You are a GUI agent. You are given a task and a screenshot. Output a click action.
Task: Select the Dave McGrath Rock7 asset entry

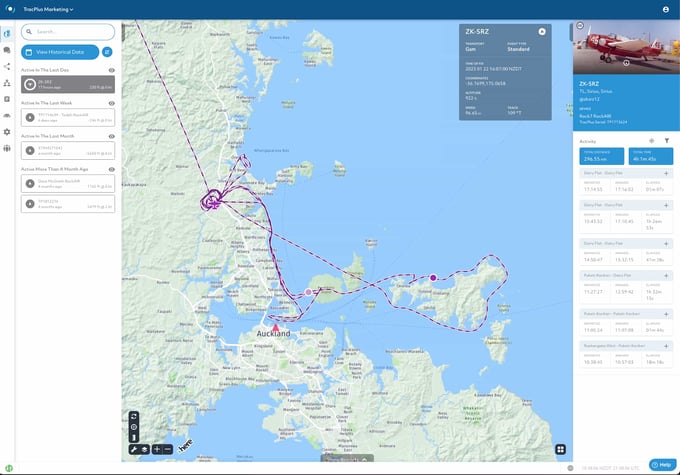pyautogui.click(x=68, y=183)
